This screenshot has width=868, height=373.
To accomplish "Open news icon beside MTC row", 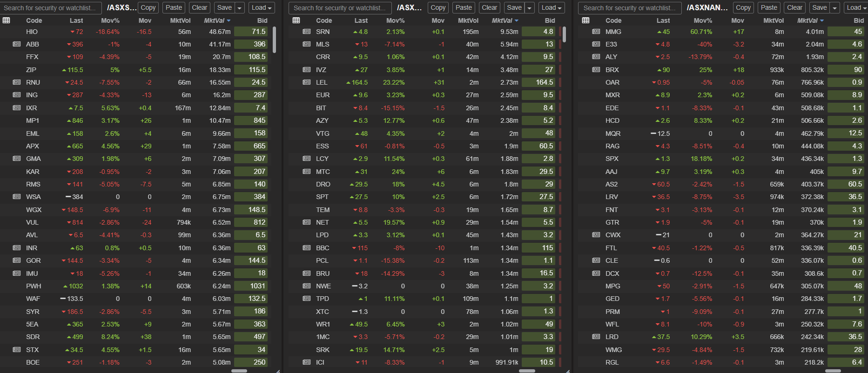I will coord(307,172).
